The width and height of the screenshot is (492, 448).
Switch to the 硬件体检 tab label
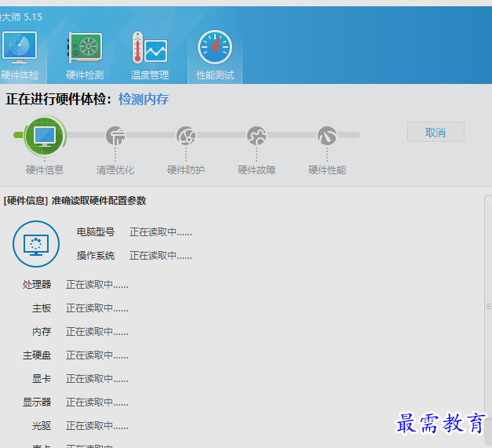point(20,75)
